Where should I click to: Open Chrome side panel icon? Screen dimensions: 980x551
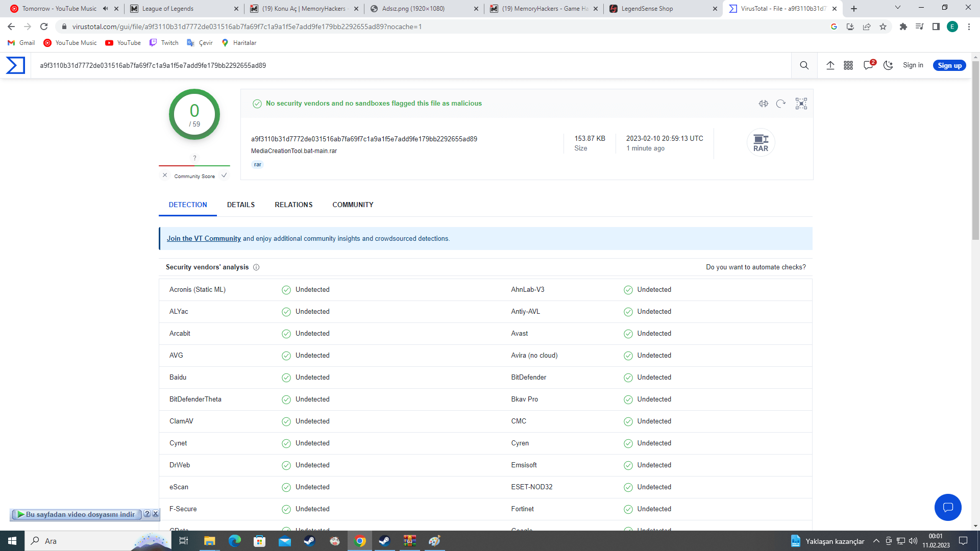[x=936, y=27]
